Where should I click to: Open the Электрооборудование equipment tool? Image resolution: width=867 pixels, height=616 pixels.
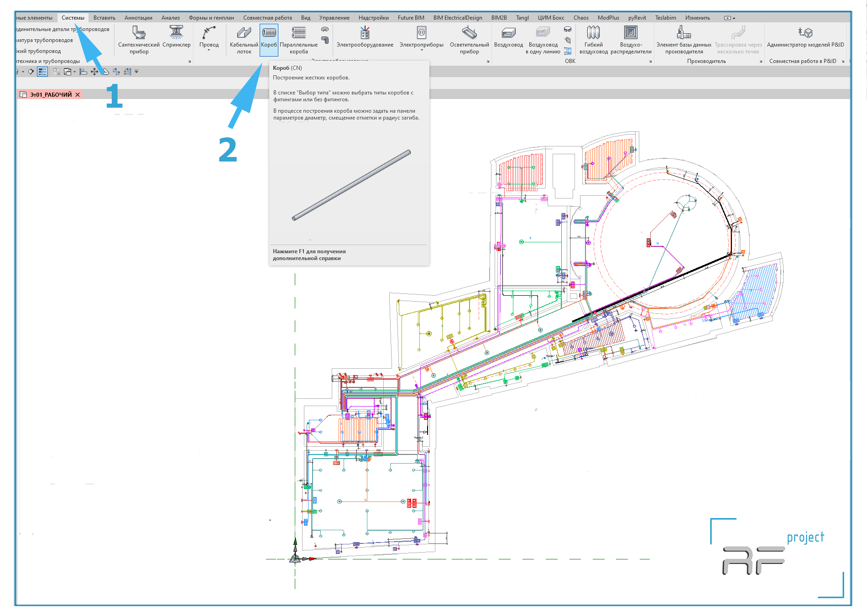click(x=365, y=37)
